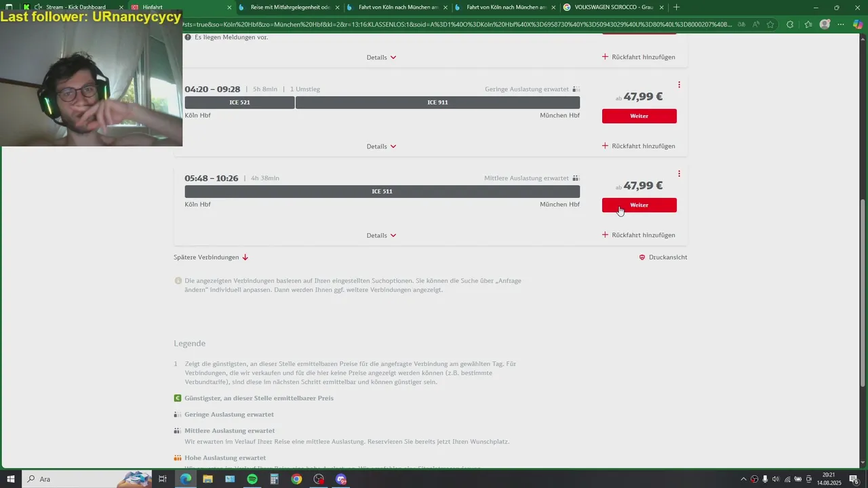Open the notification center icon
Image resolution: width=868 pixels, height=488 pixels.
[854, 479]
